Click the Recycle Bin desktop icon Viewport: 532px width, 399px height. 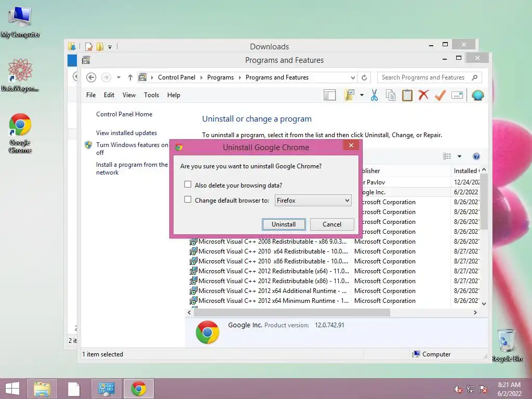point(507,345)
